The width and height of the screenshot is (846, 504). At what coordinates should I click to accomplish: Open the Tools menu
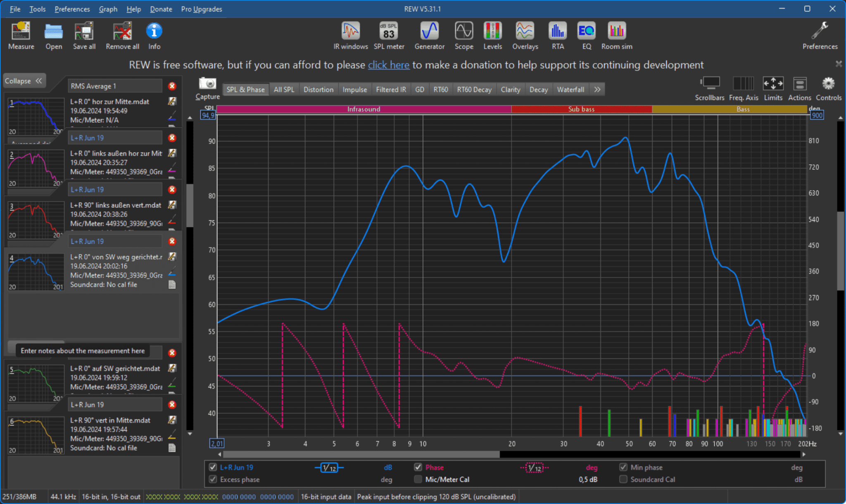tap(37, 9)
